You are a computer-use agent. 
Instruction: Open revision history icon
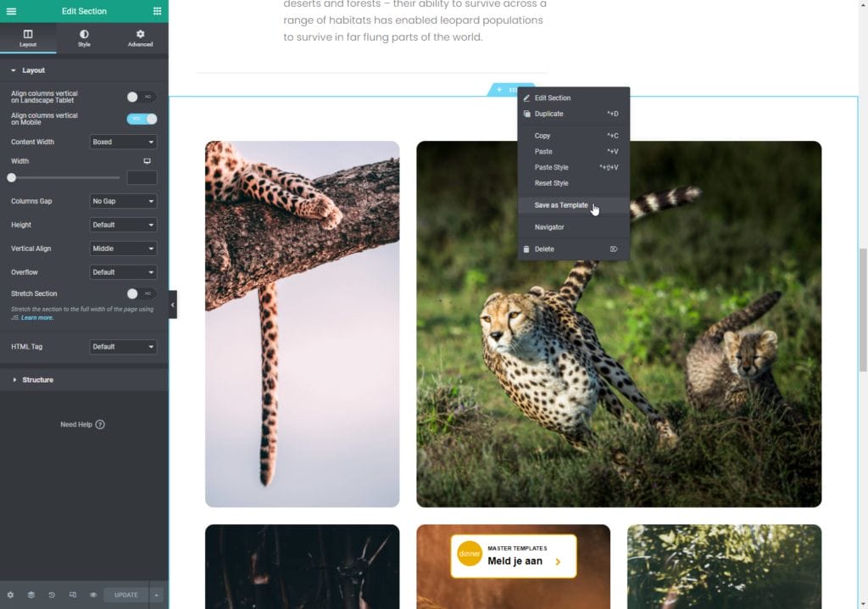coord(52,595)
